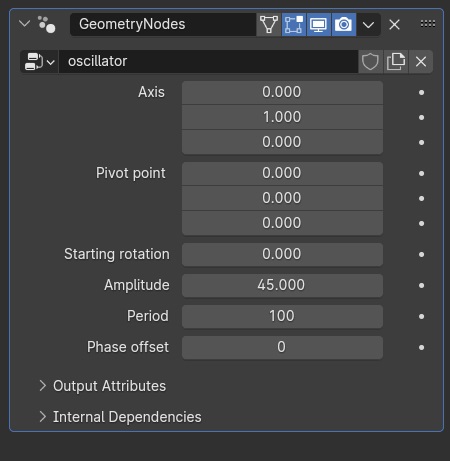Click the oscillator node group name field
The image size is (450, 461).
pyautogui.click(x=208, y=62)
